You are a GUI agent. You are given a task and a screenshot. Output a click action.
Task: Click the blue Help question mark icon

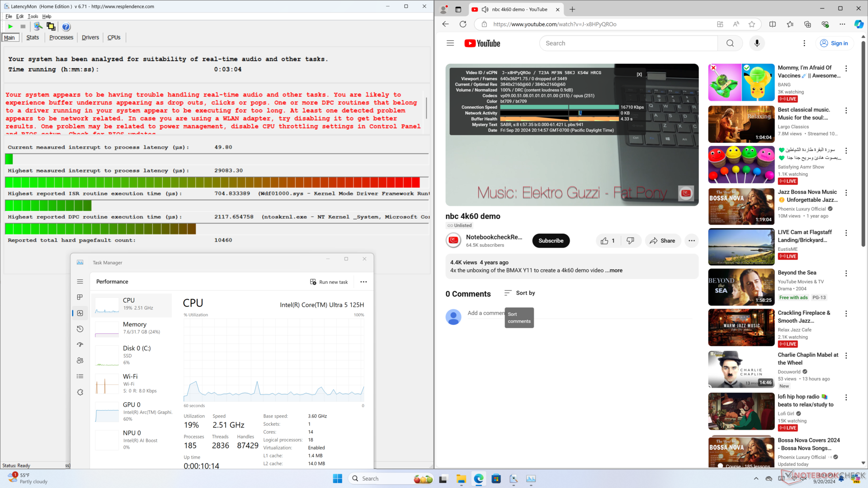pos(66,27)
